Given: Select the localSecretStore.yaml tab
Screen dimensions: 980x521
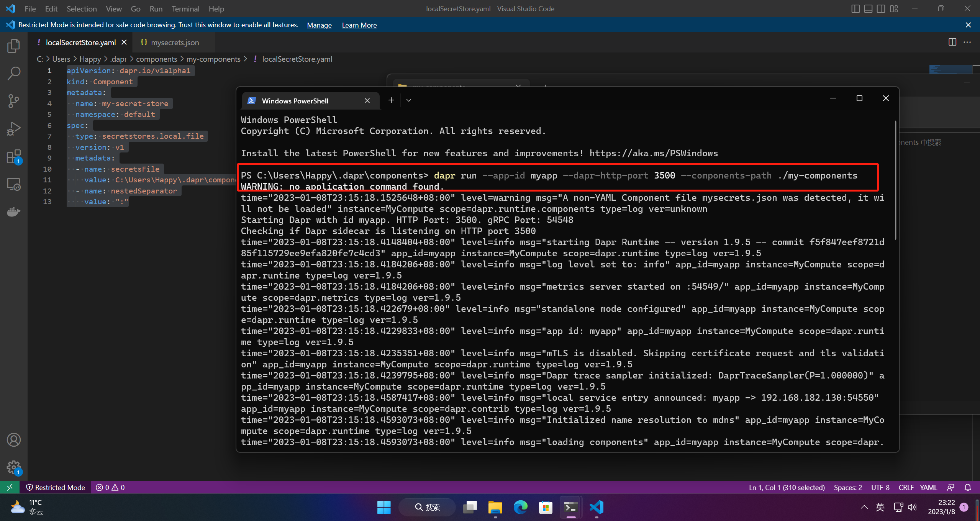Looking at the screenshot, I should tap(80, 43).
